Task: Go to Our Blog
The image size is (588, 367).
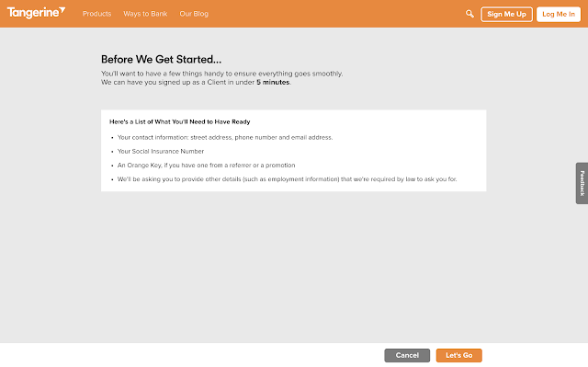Action: [x=194, y=14]
